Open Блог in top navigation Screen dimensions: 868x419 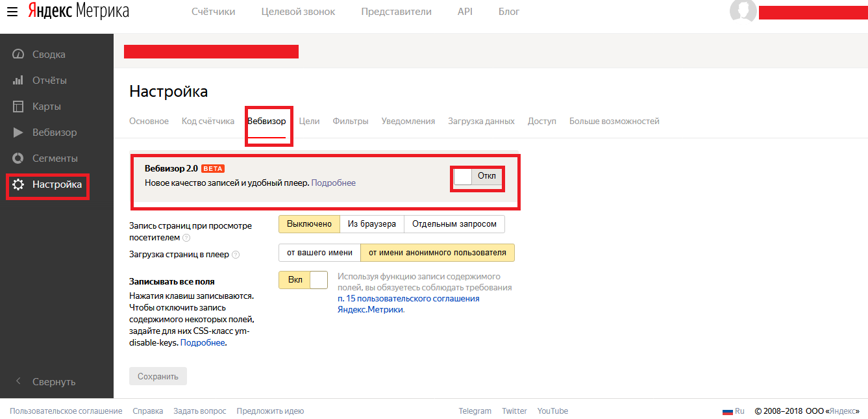509,12
